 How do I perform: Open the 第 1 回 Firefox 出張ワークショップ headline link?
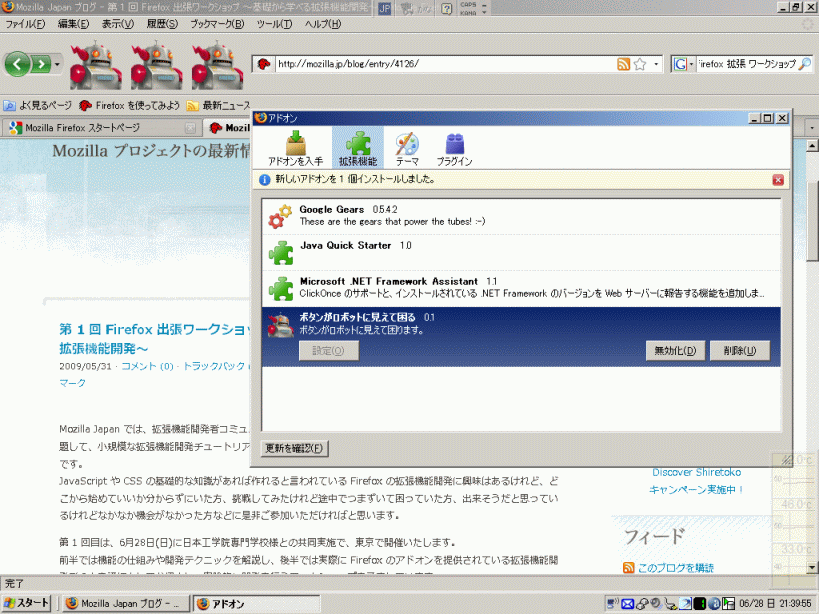click(155, 338)
